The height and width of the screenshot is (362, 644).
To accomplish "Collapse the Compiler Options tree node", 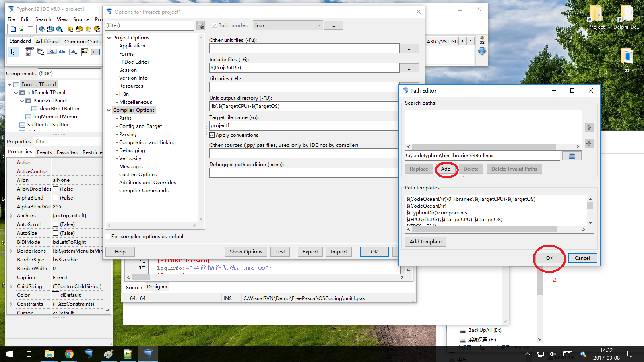I will [109, 110].
